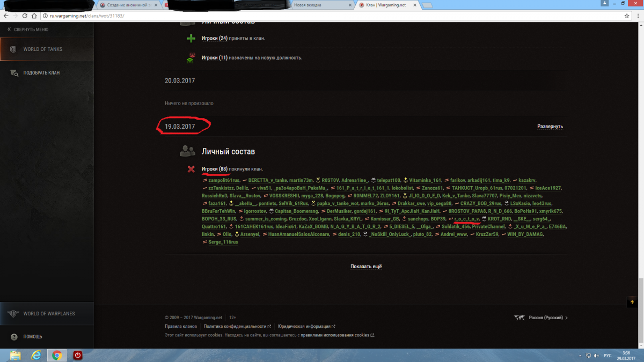Open player 8ROSTOV_PAPA8 profile

coord(467,211)
